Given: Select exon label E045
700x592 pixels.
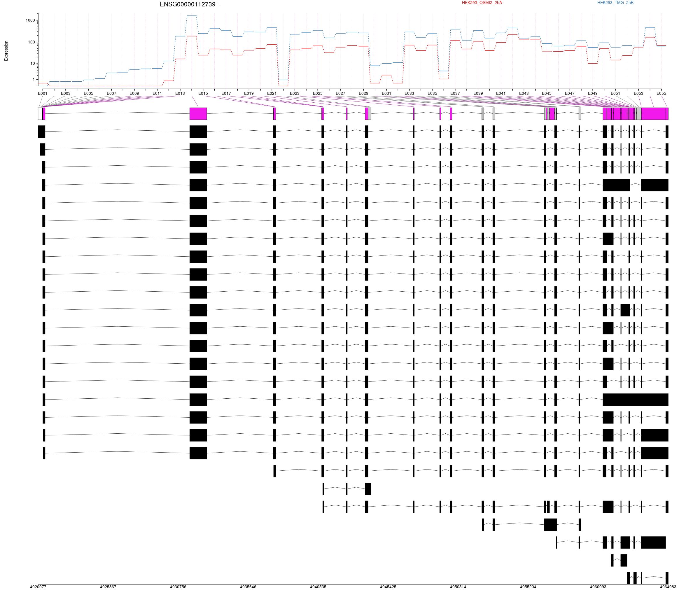Looking at the screenshot, I should click(547, 93).
